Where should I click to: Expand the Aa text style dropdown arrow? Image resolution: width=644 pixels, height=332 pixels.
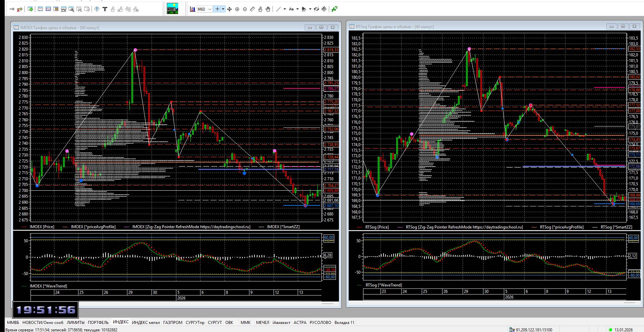tap(297, 9)
